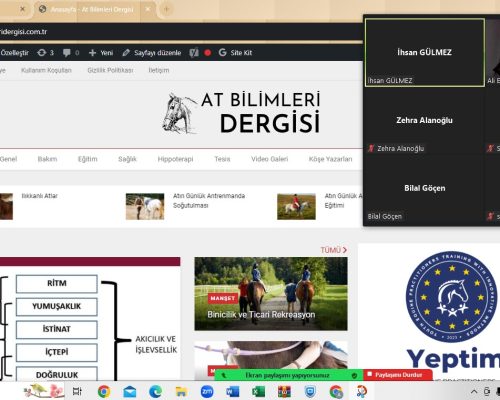Click the Kullanım Koşulları link
The image size is (500, 400).
(46, 70)
